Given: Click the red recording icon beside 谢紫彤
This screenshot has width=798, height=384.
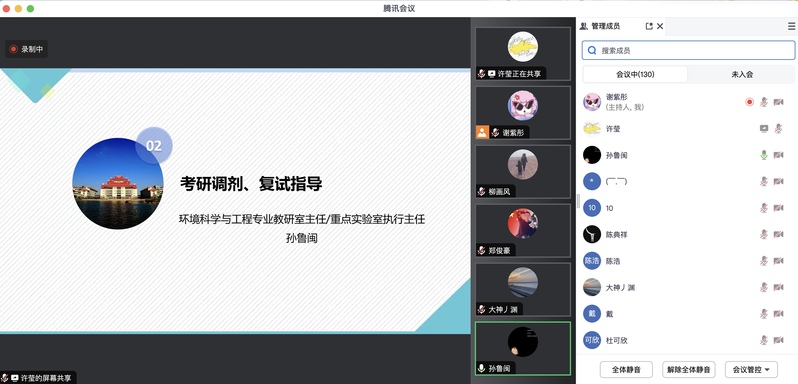Looking at the screenshot, I should tap(749, 102).
